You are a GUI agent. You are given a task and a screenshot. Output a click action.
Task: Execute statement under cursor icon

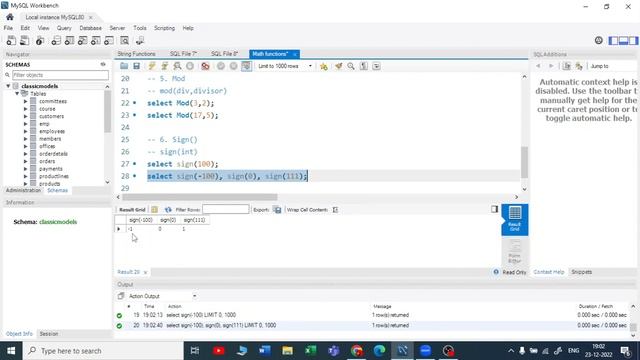164,66
